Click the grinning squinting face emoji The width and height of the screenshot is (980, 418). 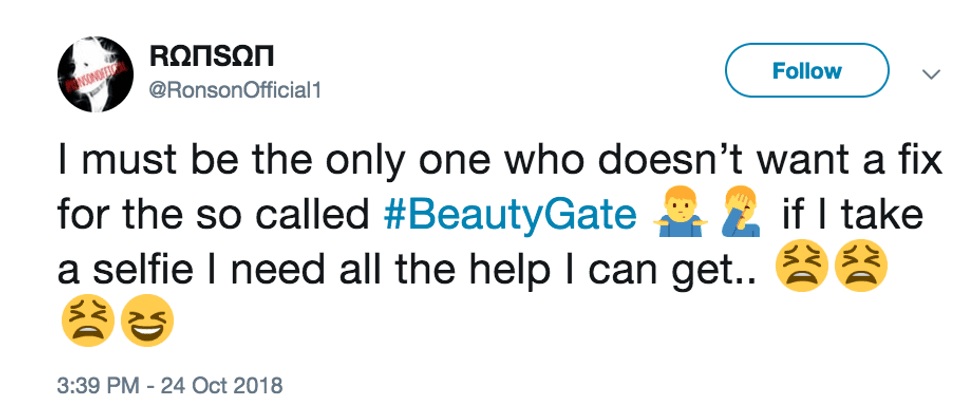(146, 322)
